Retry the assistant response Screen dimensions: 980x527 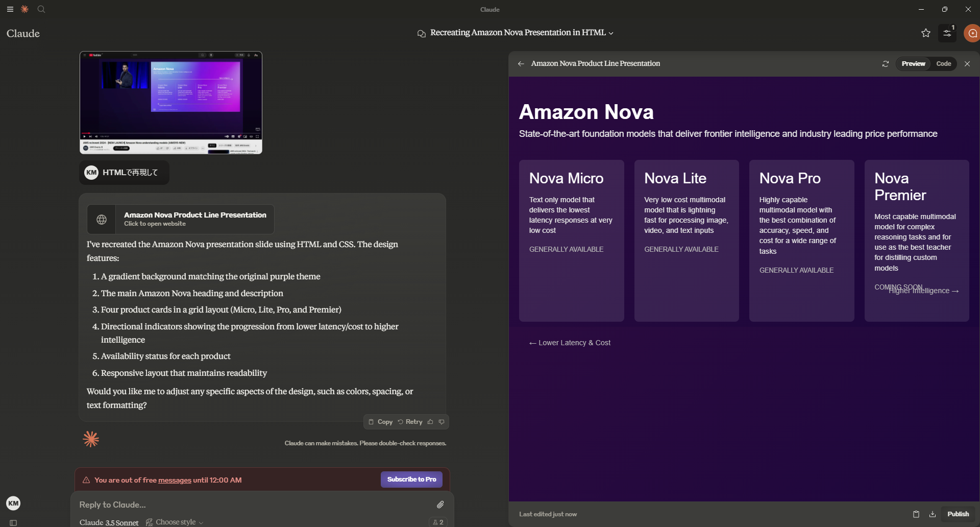coord(410,422)
